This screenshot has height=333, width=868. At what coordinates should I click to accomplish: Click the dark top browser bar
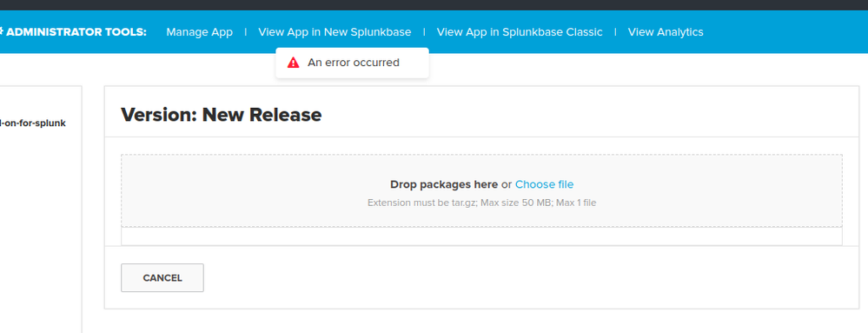pyautogui.click(x=434, y=5)
